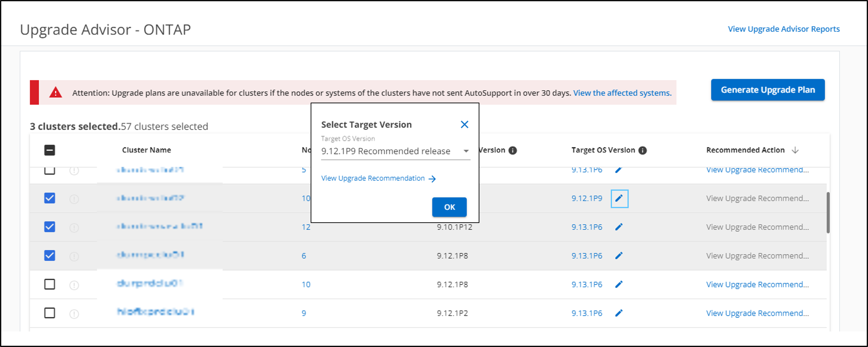Image resolution: width=868 pixels, height=347 pixels.
Task: Click the current version column info icon
Action: pos(513,150)
